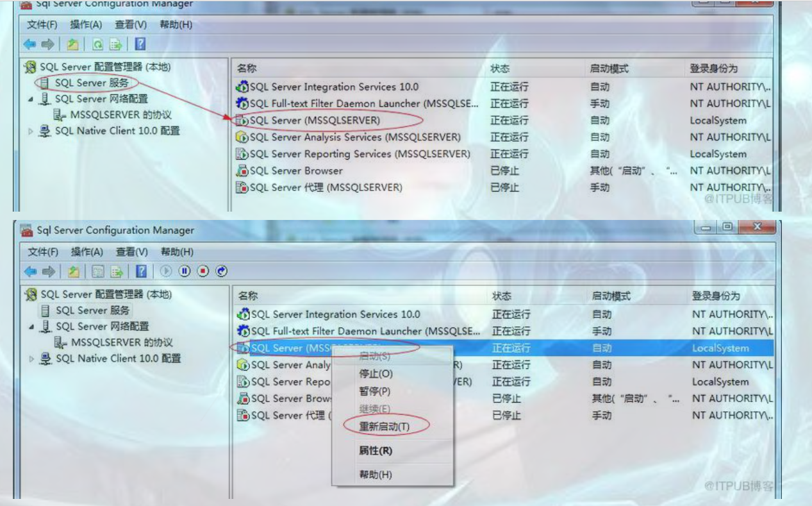Open 帮助(H) menu in the lower window menu bar

[x=177, y=251]
